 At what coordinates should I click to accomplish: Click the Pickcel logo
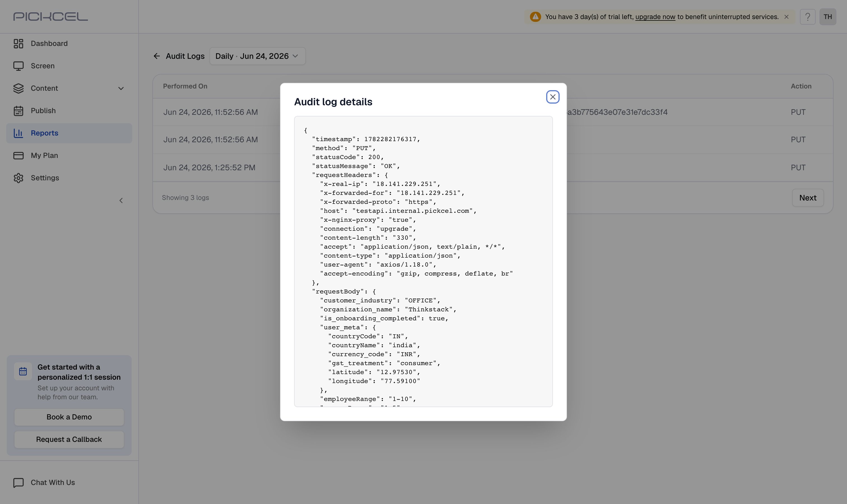coord(51,17)
